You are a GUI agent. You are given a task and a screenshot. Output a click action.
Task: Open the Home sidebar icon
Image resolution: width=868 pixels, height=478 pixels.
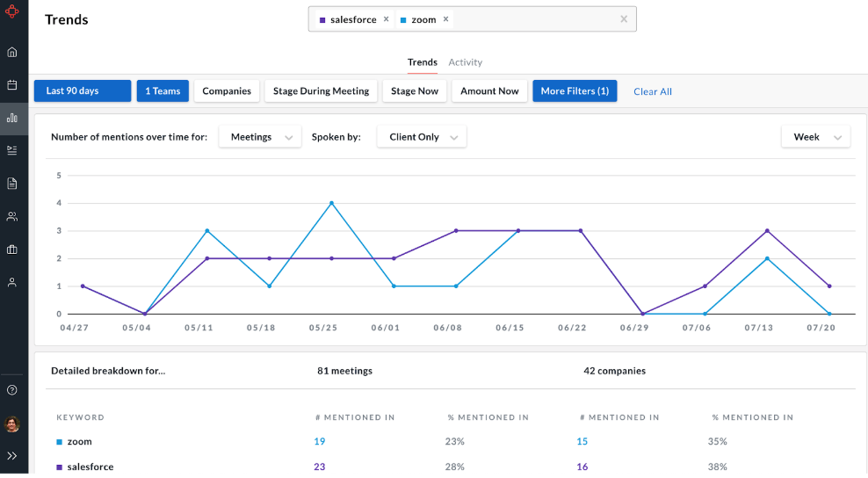tap(12, 52)
